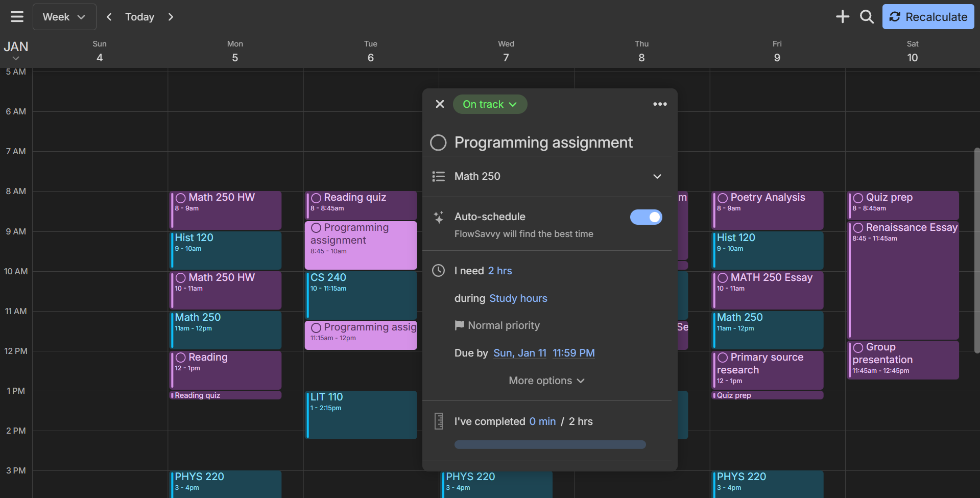Expand More options section
Image resolution: width=980 pixels, height=498 pixels.
pos(546,381)
